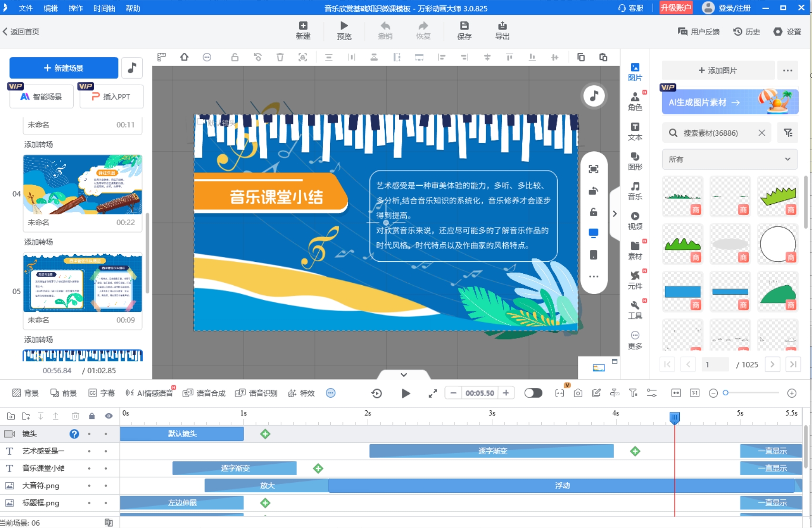The width and height of the screenshot is (812, 528).
Task: Click the timeline zoom slider handle
Action: tap(725, 393)
